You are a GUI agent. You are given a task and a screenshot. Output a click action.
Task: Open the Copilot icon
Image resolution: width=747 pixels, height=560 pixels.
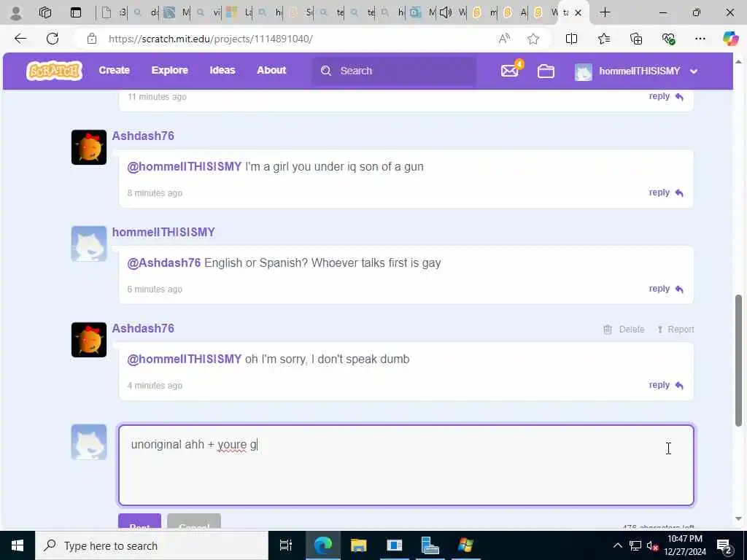click(x=729, y=39)
